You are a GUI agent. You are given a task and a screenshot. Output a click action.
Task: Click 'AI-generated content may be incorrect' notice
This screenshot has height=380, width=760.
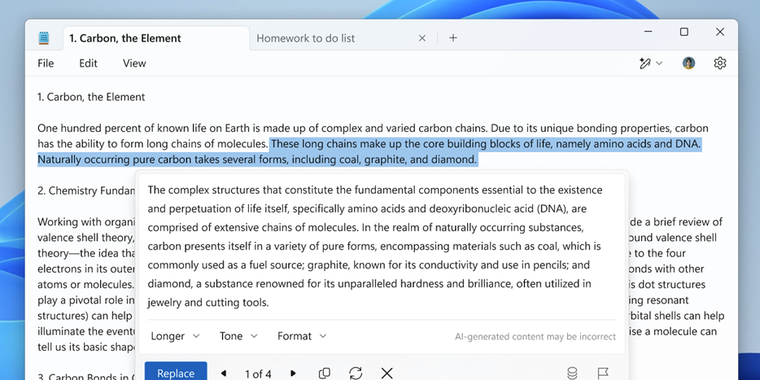[x=535, y=336]
